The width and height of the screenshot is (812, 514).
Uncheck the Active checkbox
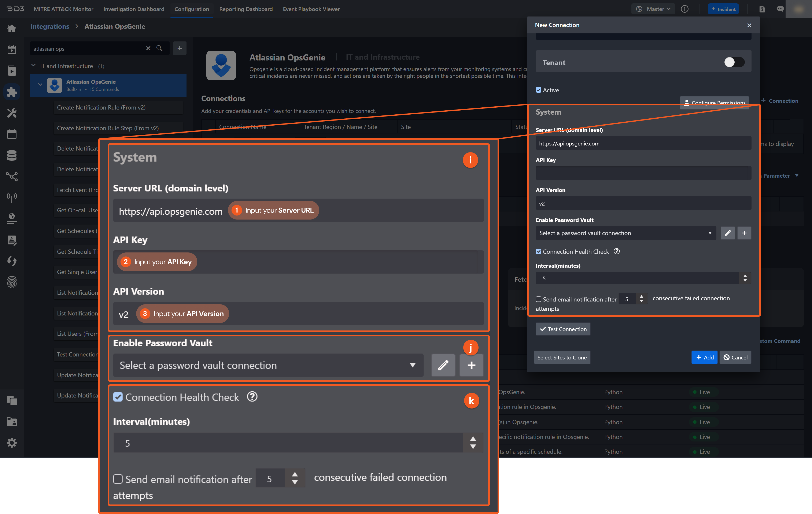pos(539,90)
